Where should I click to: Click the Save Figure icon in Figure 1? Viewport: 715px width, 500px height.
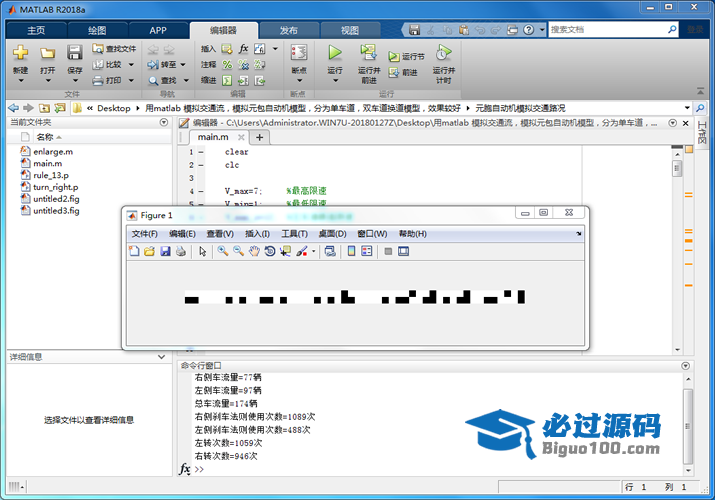click(165, 251)
